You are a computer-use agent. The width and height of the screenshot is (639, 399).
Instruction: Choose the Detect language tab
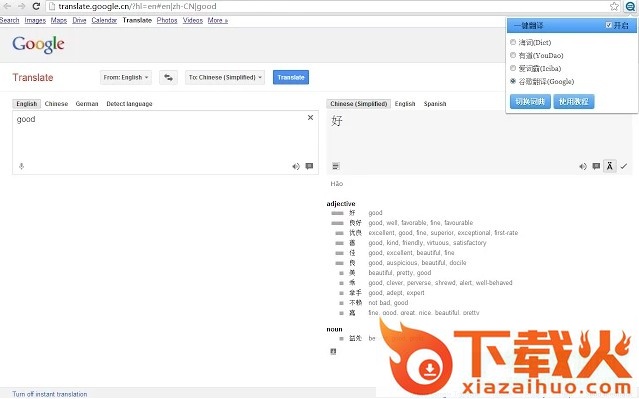click(x=129, y=104)
